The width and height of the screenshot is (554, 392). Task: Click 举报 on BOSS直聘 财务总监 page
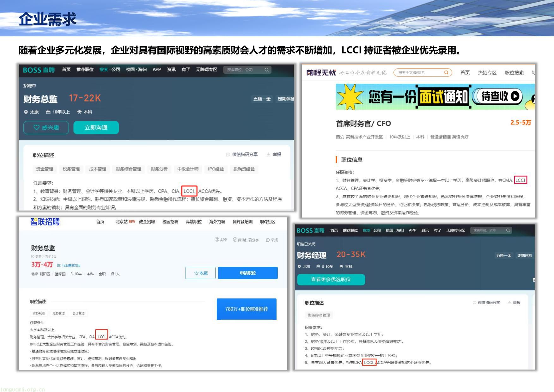(274, 155)
